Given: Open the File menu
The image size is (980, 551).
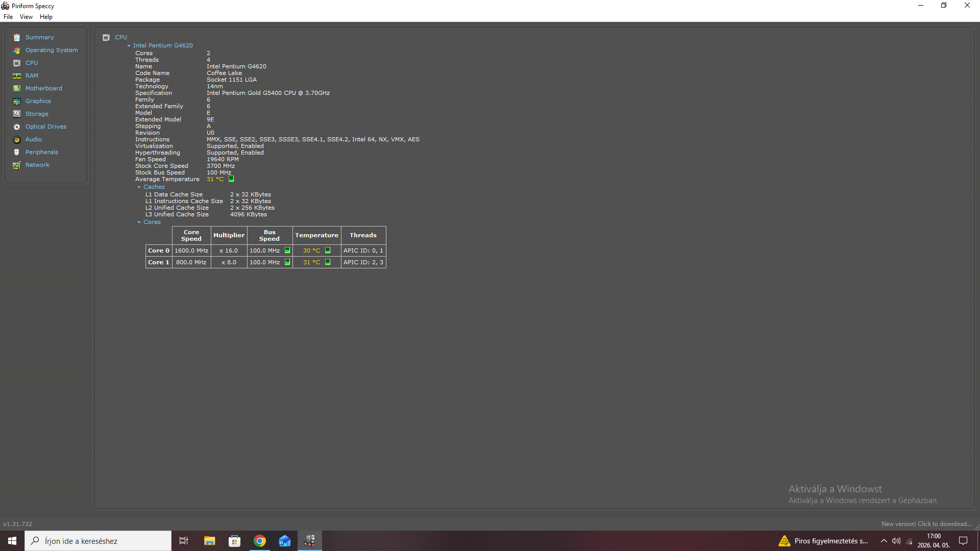Looking at the screenshot, I should click(x=8, y=17).
